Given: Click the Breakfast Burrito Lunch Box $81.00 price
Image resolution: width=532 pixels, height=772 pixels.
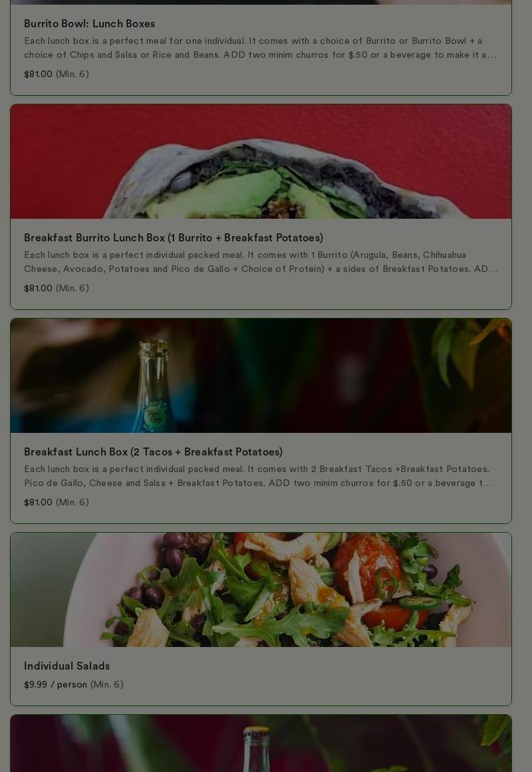Looking at the screenshot, I should point(38,288).
